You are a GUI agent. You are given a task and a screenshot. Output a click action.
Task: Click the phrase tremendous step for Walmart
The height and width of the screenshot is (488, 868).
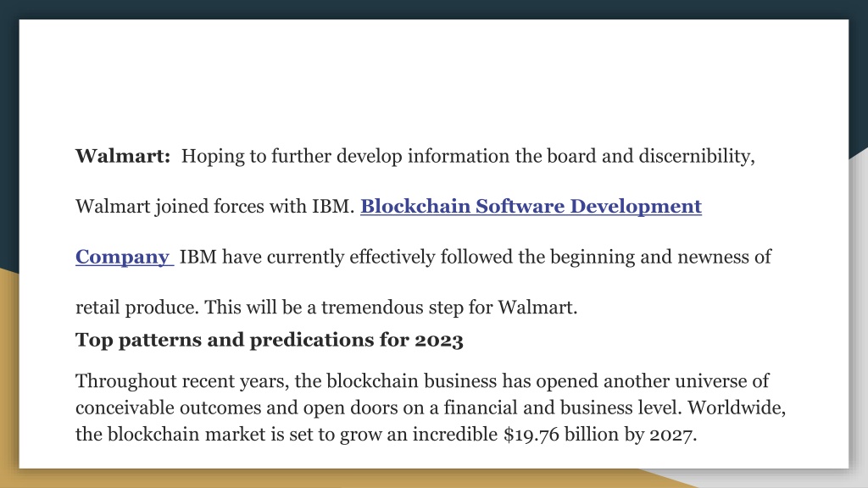tap(448, 307)
